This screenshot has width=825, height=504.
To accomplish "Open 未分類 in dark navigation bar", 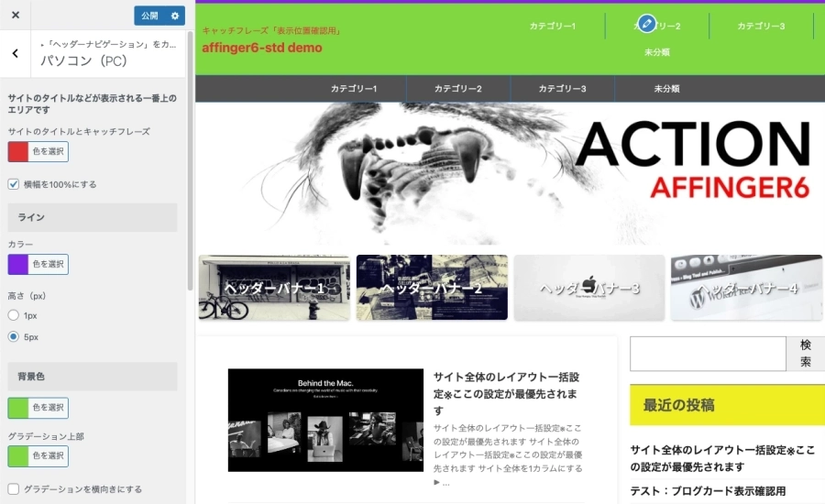I will pos(666,88).
